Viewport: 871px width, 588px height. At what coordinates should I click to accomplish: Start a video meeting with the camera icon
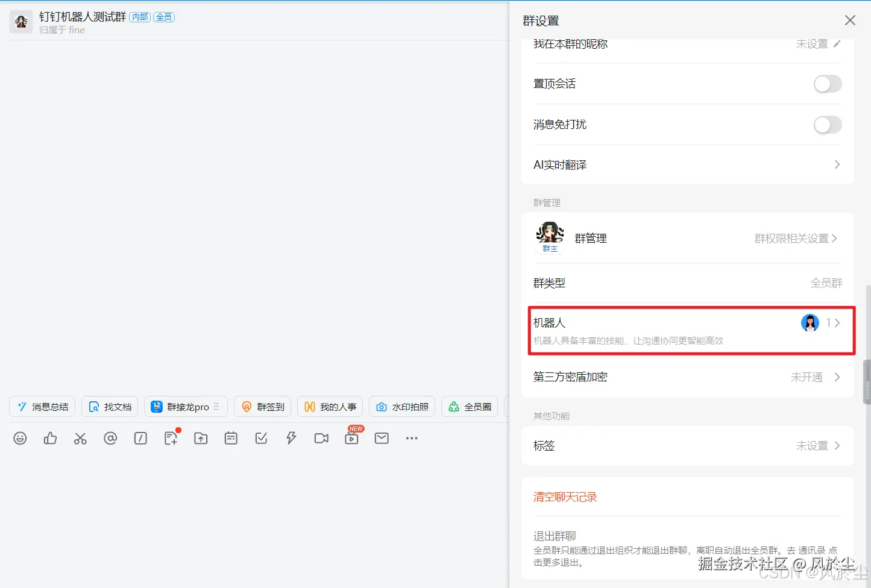(321, 438)
